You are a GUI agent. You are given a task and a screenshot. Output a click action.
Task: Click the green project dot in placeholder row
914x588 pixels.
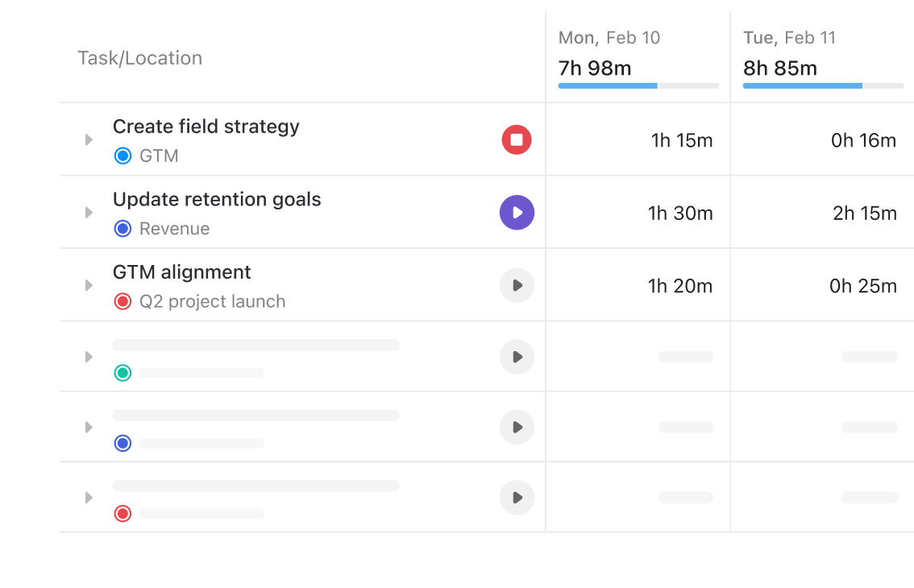pos(123,373)
